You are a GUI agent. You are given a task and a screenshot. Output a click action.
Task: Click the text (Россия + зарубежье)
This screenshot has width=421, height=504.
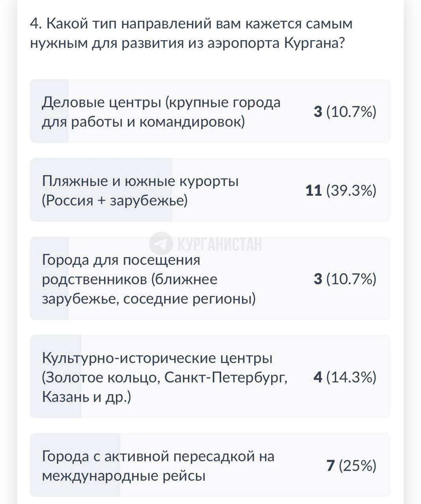pyautogui.click(x=115, y=201)
